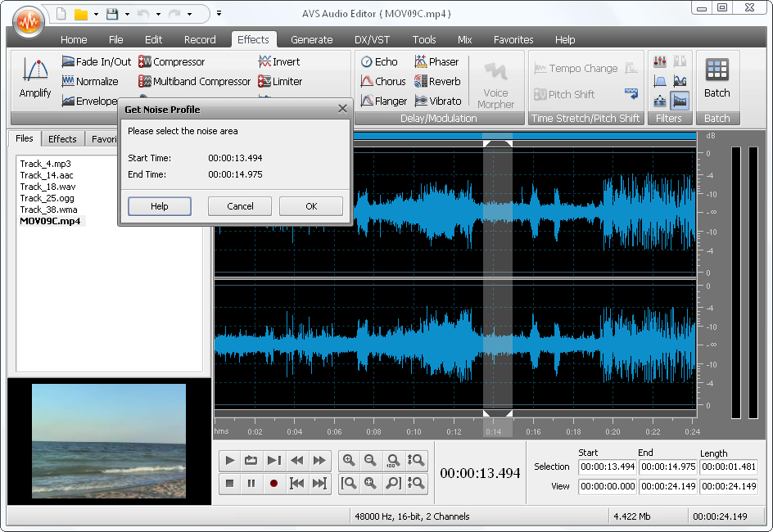
Task: Select the Phaser effect
Action: point(437,61)
